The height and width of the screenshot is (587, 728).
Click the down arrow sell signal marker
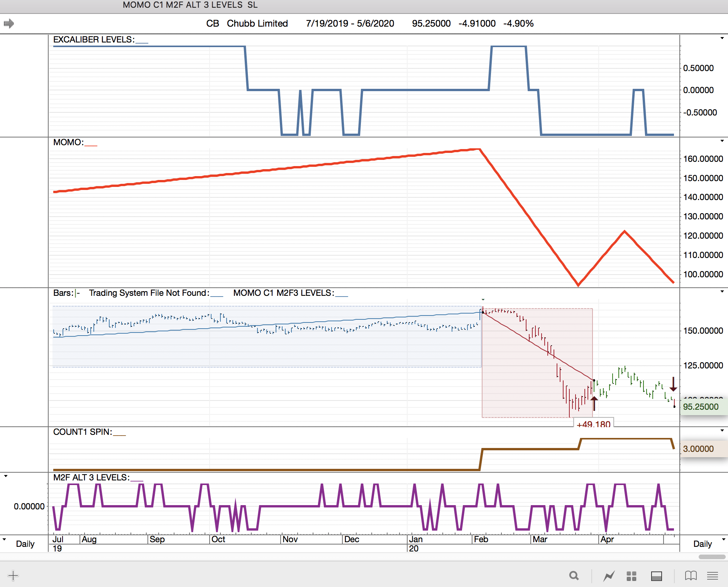click(x=673, y=384)
